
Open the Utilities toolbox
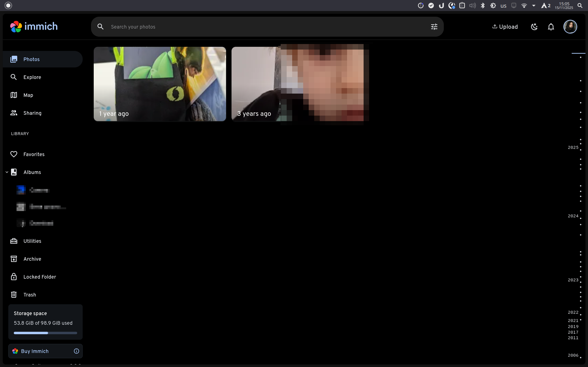coord(14,241)
